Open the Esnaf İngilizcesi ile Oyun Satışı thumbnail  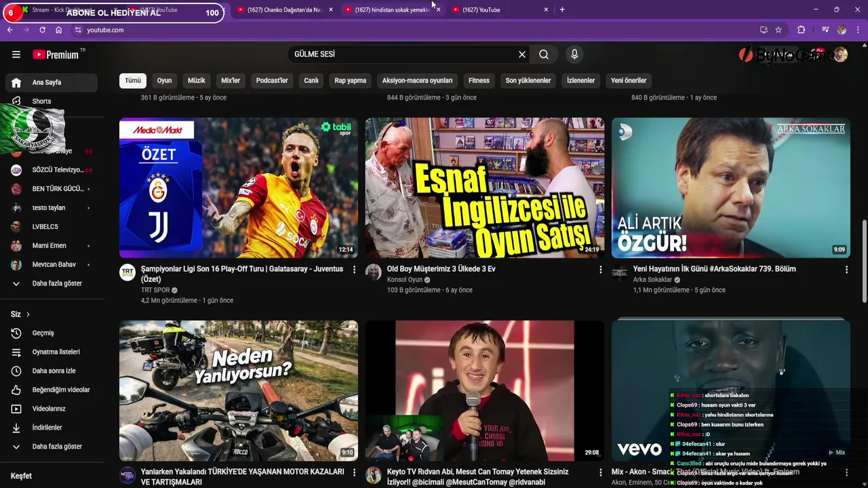[x=485, y=188]
